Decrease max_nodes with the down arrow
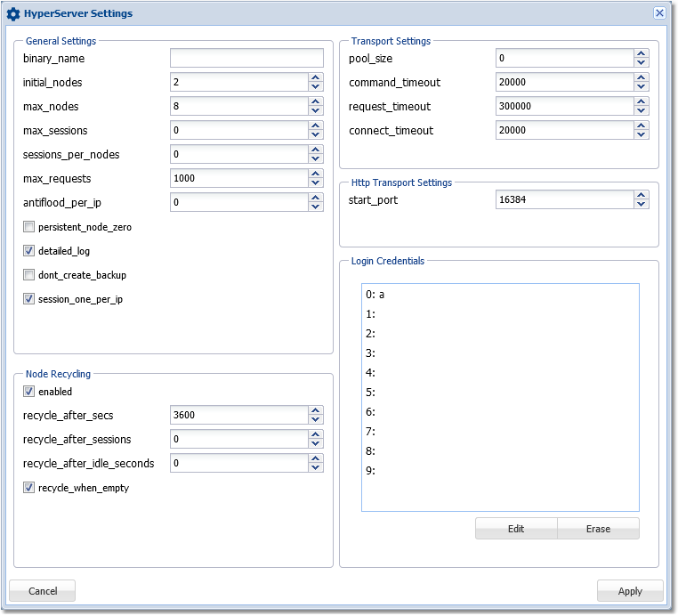 click(316, 111)
